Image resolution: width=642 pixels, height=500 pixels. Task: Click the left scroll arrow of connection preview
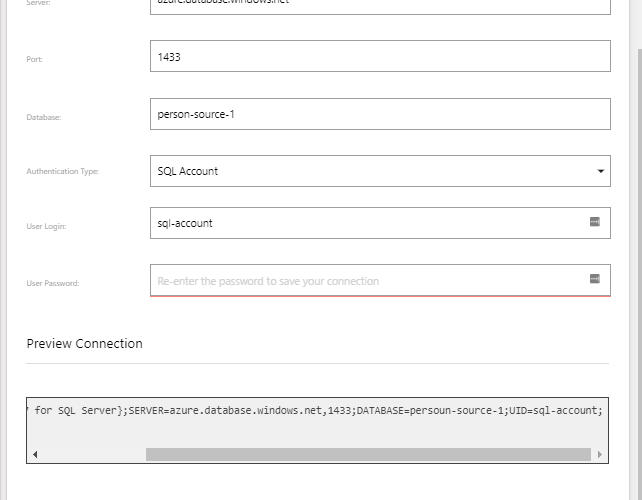pos(35,454)
